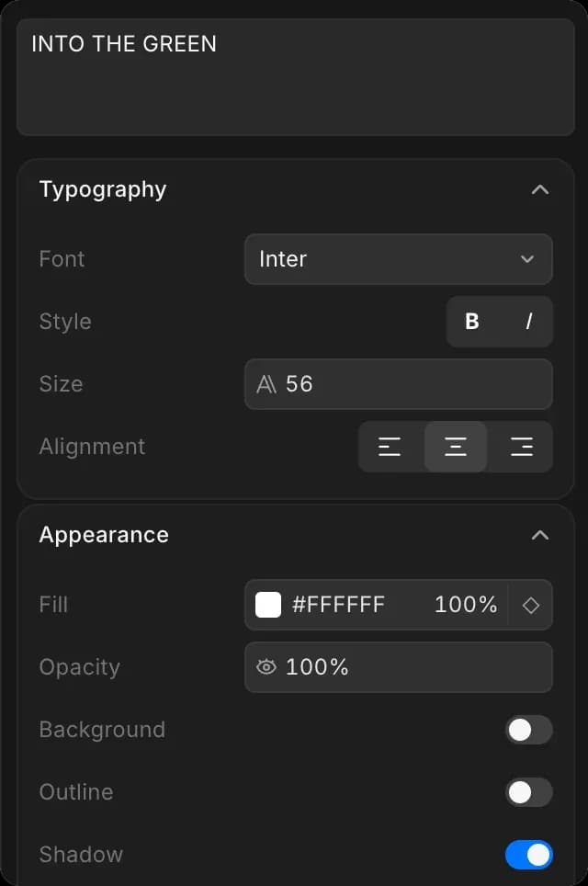
Task: Open the white fill color swatch
Action: pos(268,605)
